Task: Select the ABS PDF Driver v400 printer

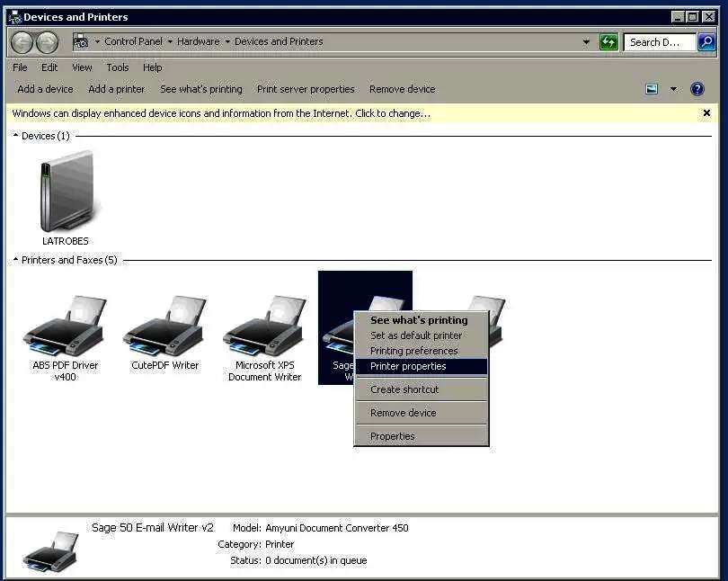Action: click(65, 338)
